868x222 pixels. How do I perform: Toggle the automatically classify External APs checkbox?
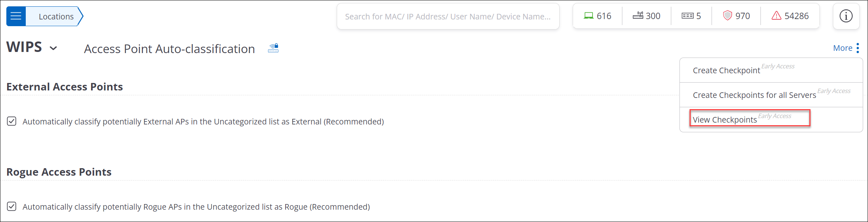12,121
